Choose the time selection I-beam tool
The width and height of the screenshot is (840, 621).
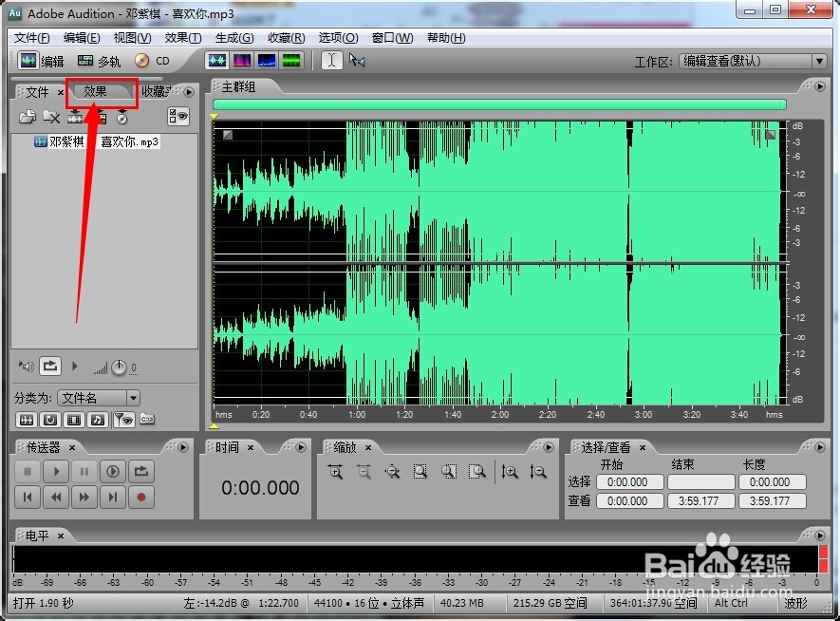[331, 61]
